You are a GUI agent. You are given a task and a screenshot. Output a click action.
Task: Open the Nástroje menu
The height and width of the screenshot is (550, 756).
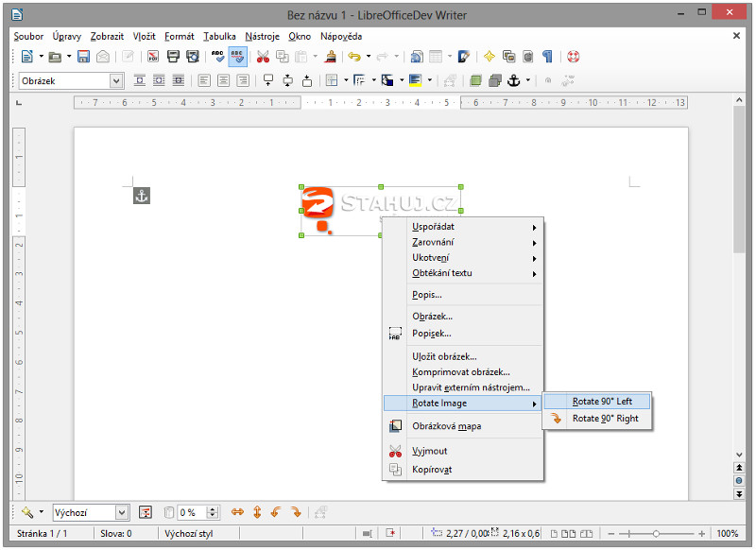(263, 37)
